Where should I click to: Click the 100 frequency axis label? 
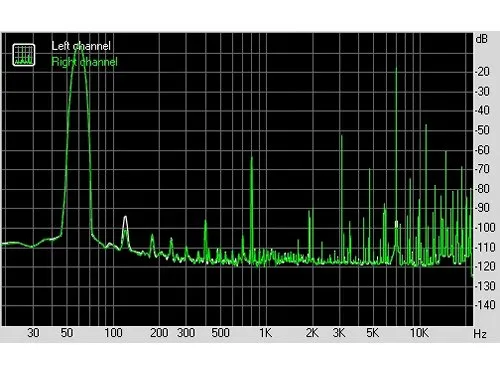pyautogui.click(x=113, y=333)
